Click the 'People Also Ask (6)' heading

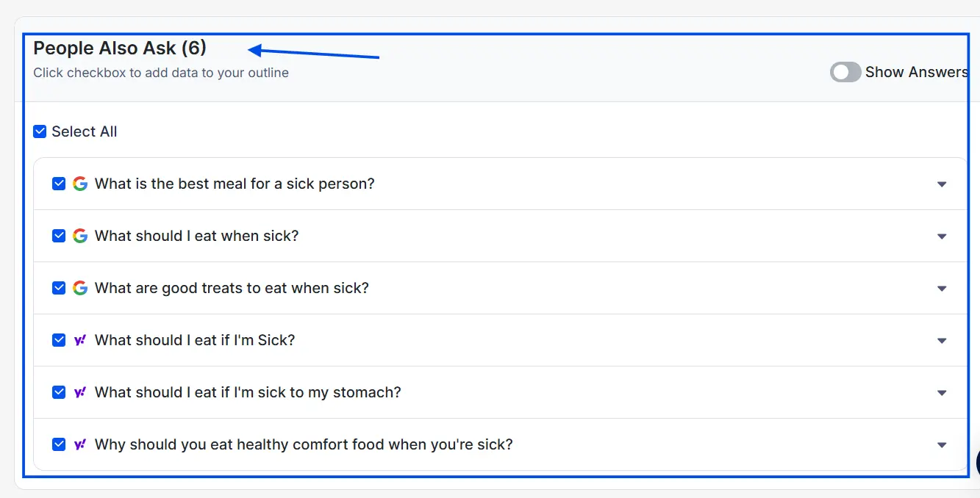[x=120, y=48]
